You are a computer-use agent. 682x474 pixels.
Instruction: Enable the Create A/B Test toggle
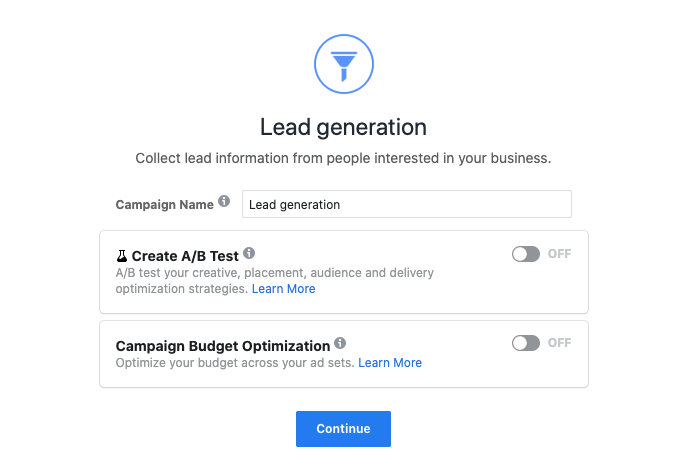click(525, 254)
